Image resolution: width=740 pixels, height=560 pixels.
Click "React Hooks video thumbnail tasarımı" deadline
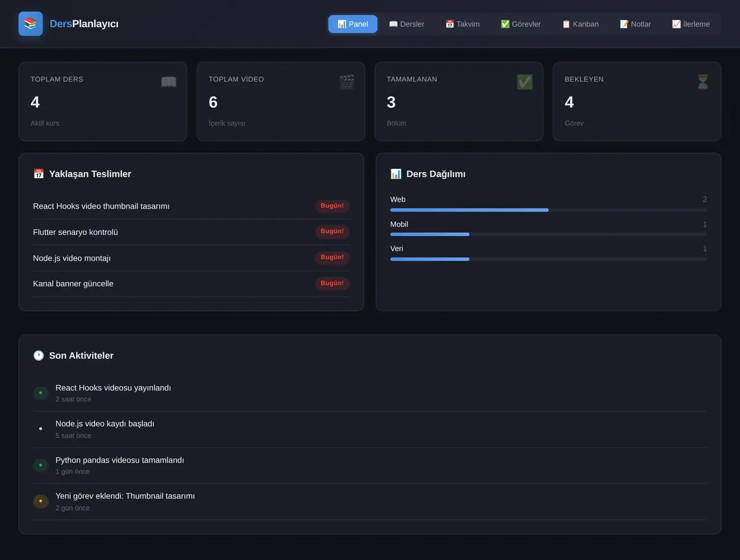101,206
